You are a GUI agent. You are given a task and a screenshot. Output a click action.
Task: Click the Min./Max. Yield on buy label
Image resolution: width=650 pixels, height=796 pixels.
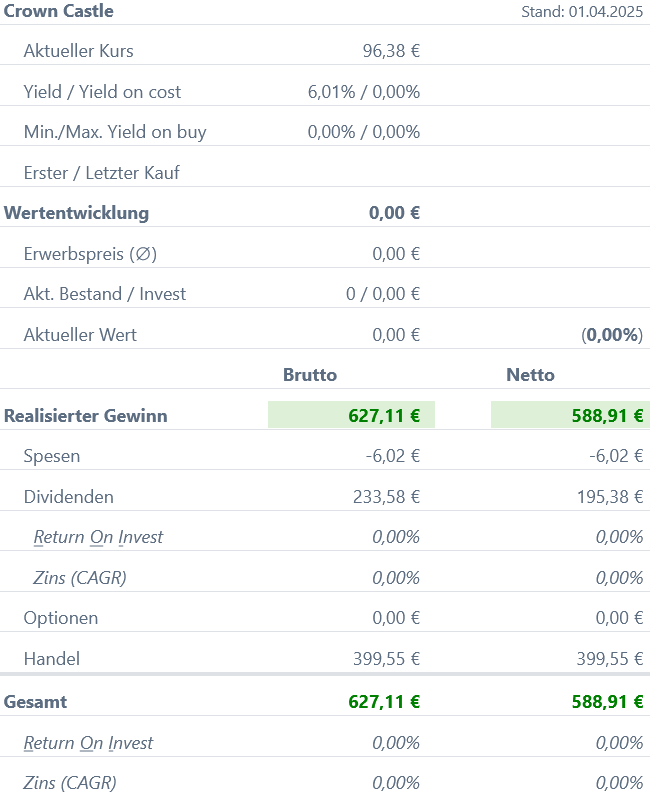point(115,132)
